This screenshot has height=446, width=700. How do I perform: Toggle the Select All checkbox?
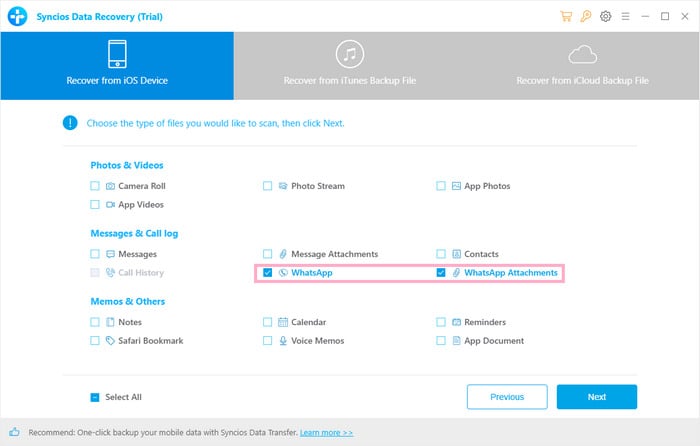(95, 397)
